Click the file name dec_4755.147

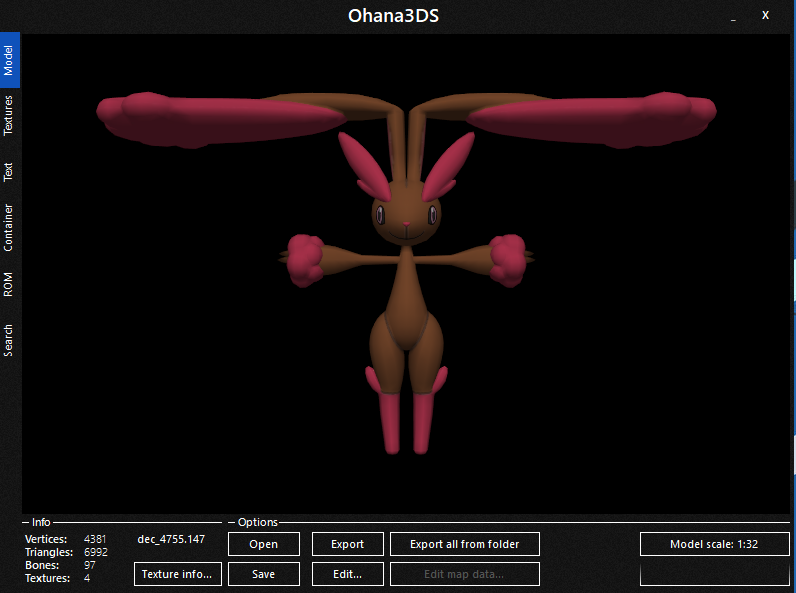171,539
